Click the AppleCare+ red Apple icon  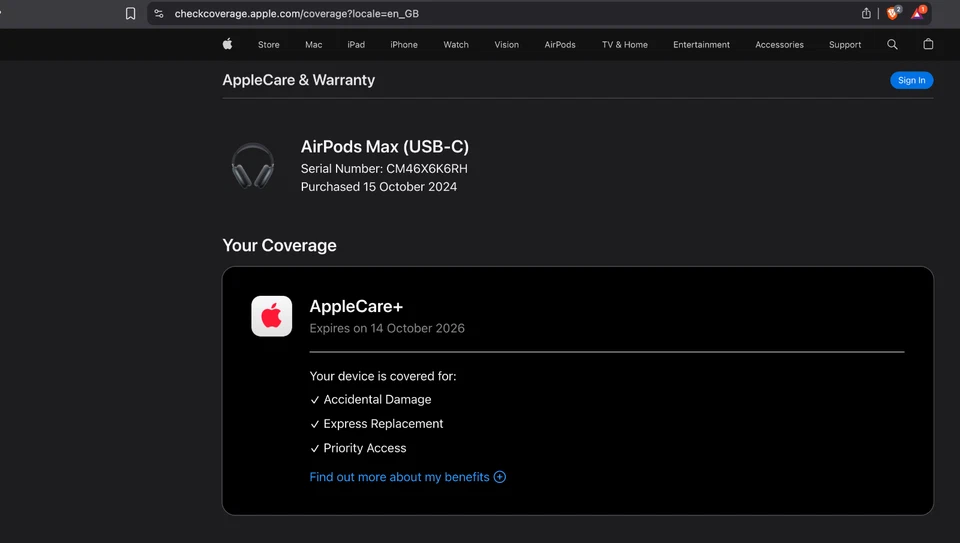[271, 316]
